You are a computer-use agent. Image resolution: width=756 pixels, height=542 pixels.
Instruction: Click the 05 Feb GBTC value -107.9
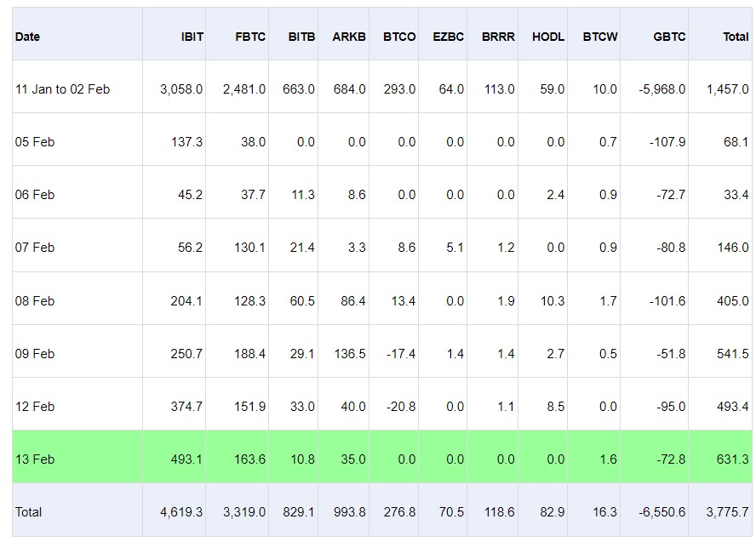(667, 142)
